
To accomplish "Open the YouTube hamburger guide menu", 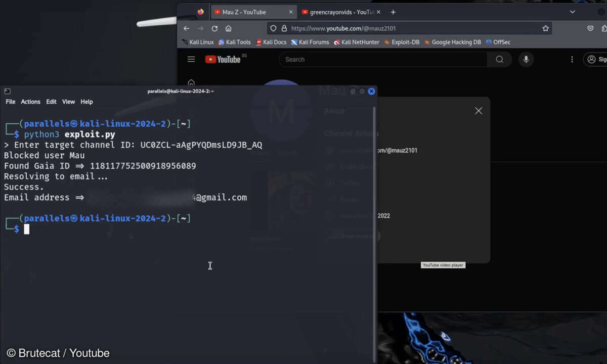I will point(191,59).
